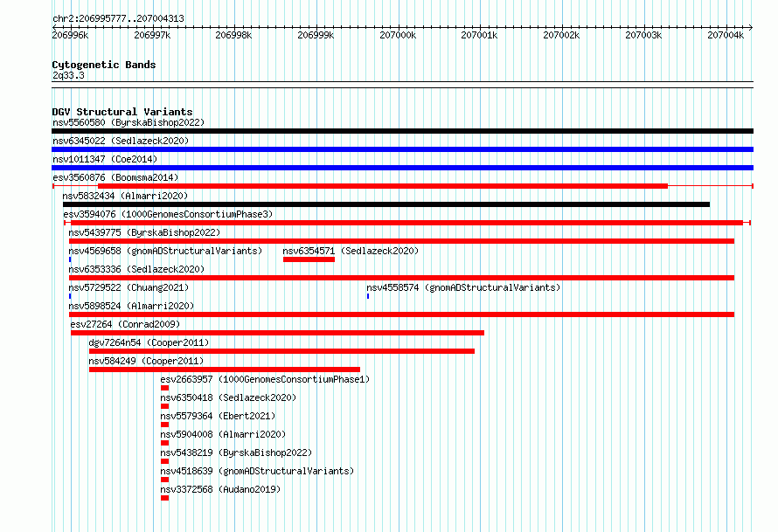This screenshot has height=532, width=778.
Task: Select the 2q33.3 band label
Action: (68, 75)
